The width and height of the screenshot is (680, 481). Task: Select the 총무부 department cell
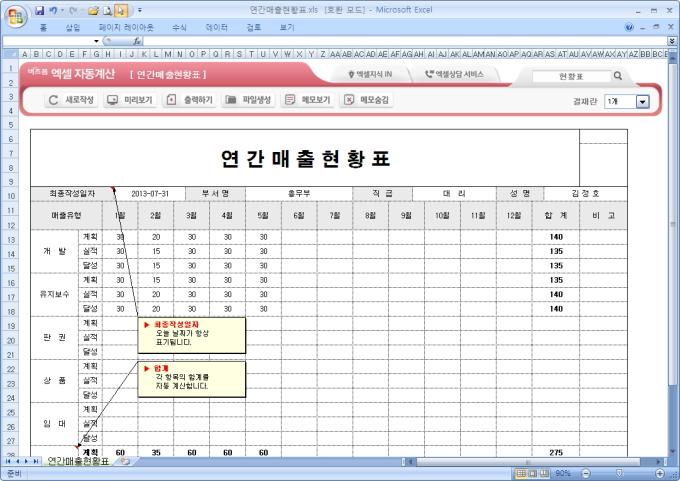[x=299, y=193]
